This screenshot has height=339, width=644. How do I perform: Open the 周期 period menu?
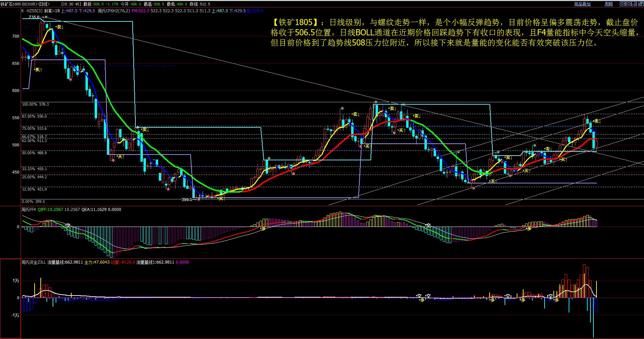pyautogui.click(x=608, y=4)
